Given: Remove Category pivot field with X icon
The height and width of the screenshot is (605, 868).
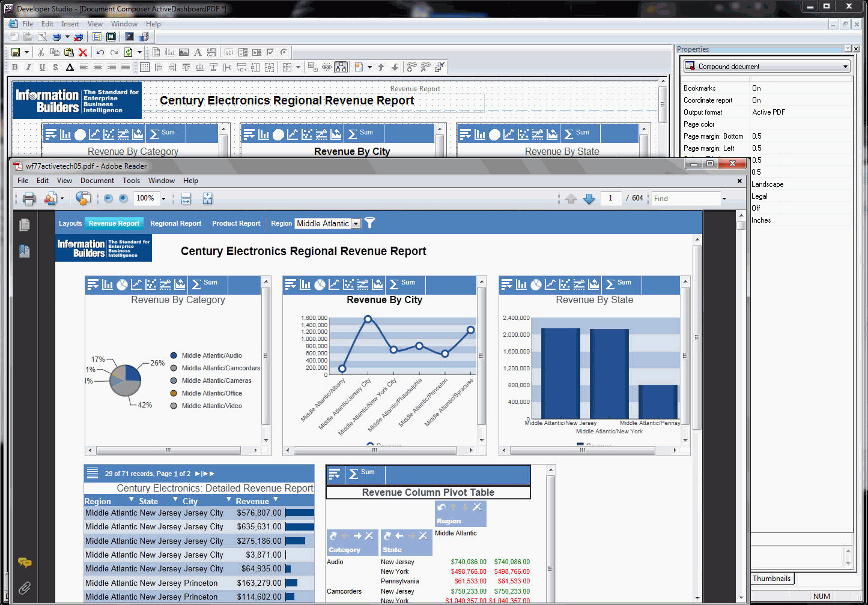Looking at the screenshot, I should click(369, 535).
